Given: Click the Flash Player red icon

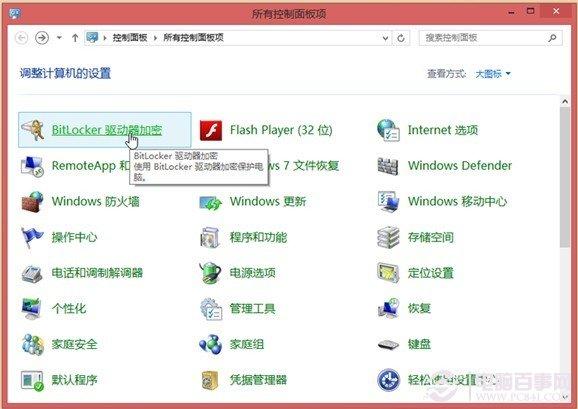Looking at the screenshot, I should (211, 130).
